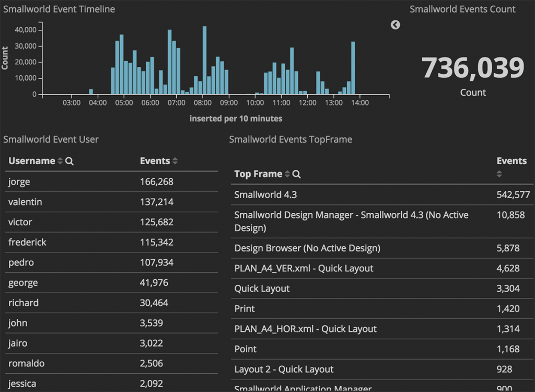Click the 30,464 events value
Viewport: 535px width, 392px height.
tap(154, 303)
